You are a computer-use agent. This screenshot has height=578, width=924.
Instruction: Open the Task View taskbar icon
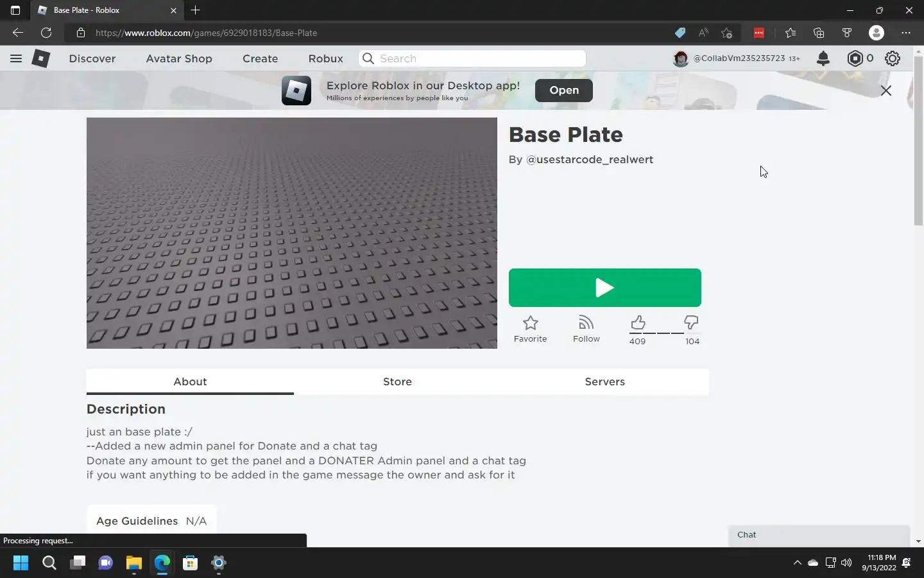(x=78, y=563)
